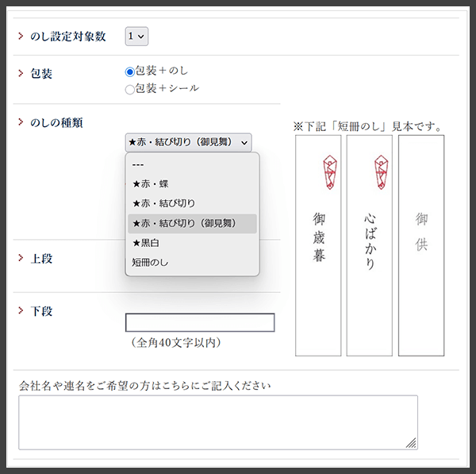Click the noshi emblem on 御歳暮 sample
Viewport: 476px width, 474px height.
tap(330, 171)
